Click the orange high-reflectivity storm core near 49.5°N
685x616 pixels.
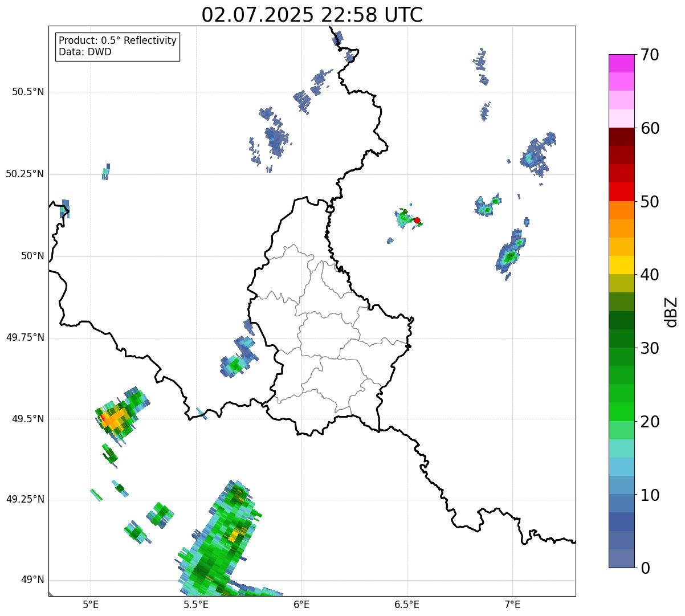click(x=115, y=418)
